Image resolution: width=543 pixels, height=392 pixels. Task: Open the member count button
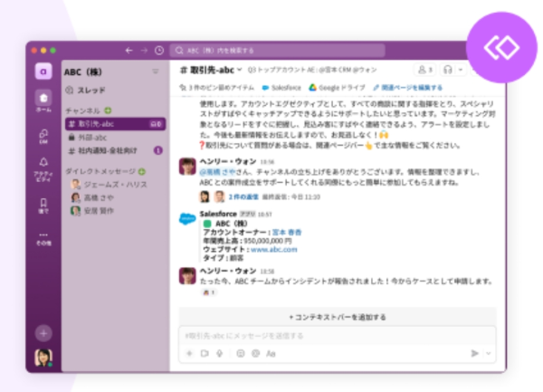pos(425,70)
